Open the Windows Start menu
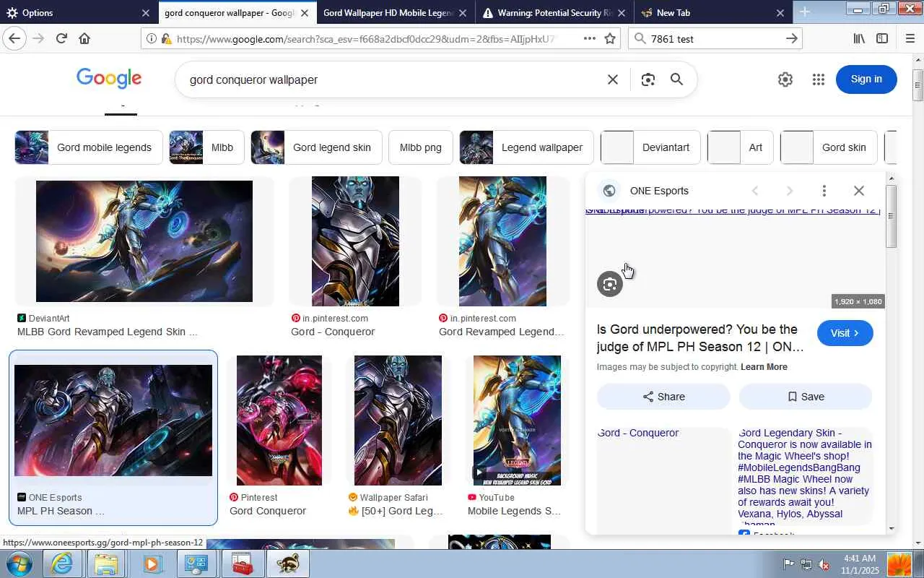The image size is (924, 578). [x=19, y=564]
